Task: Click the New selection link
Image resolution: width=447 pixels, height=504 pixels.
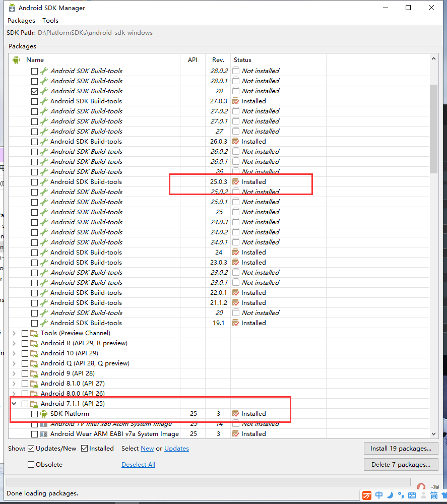Action: click(x=147, y=449)
